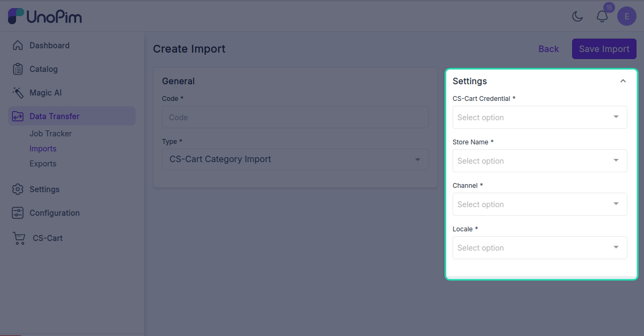644x336 pixels.
Task: Click the Settings panel title
Action: pyautogui.click(x=470, y=81)
